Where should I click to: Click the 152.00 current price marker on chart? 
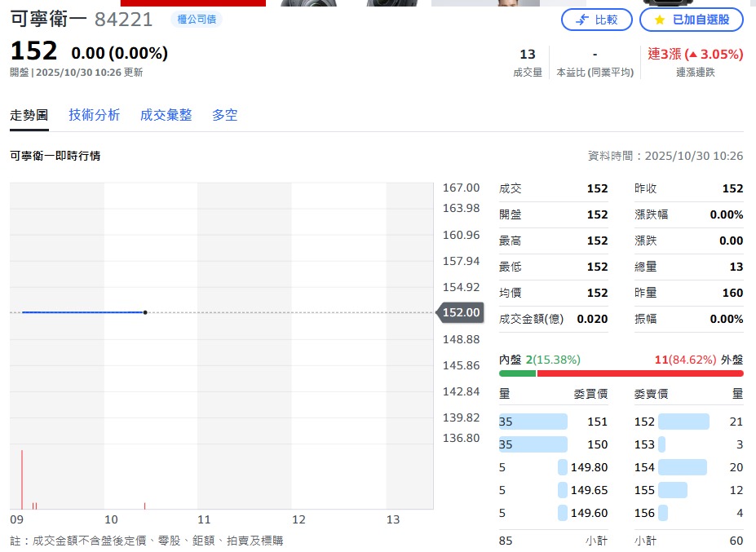point(461,312)
